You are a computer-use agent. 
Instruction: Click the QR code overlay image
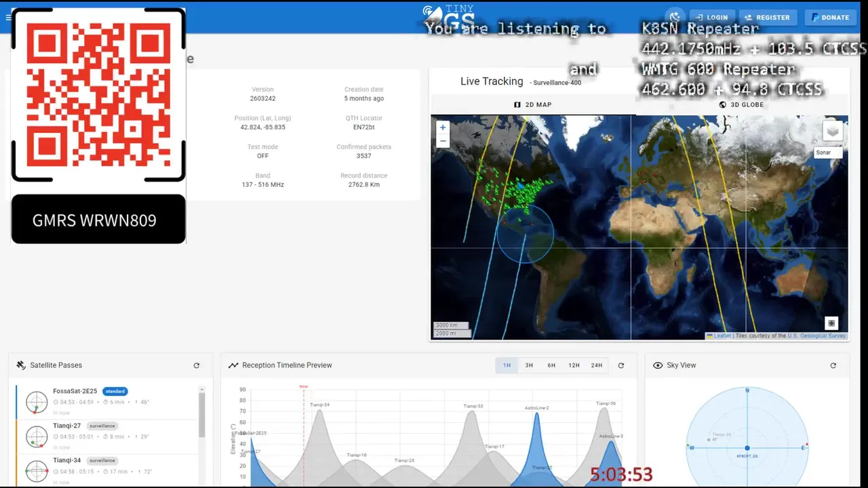98,95
